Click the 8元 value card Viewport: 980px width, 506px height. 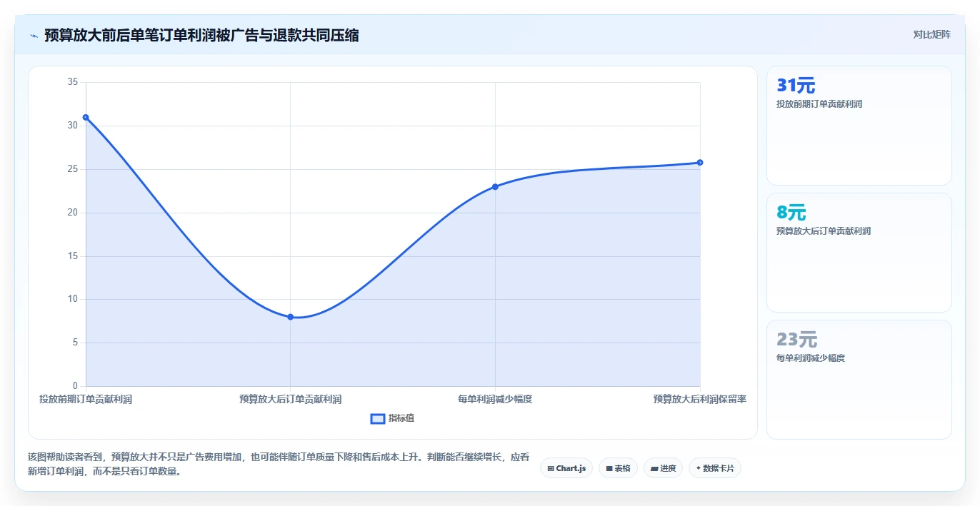point(859,253)
